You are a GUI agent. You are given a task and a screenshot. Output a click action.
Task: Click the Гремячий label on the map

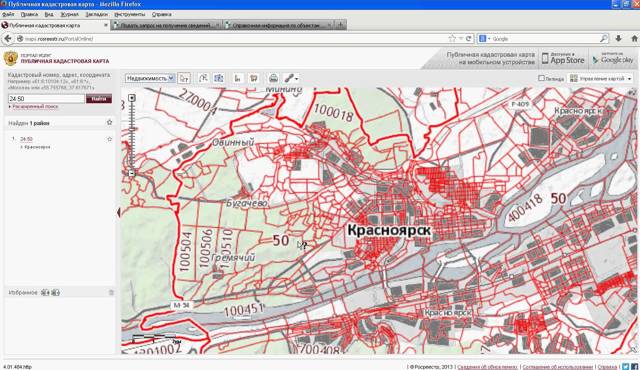tap(233, 257)
